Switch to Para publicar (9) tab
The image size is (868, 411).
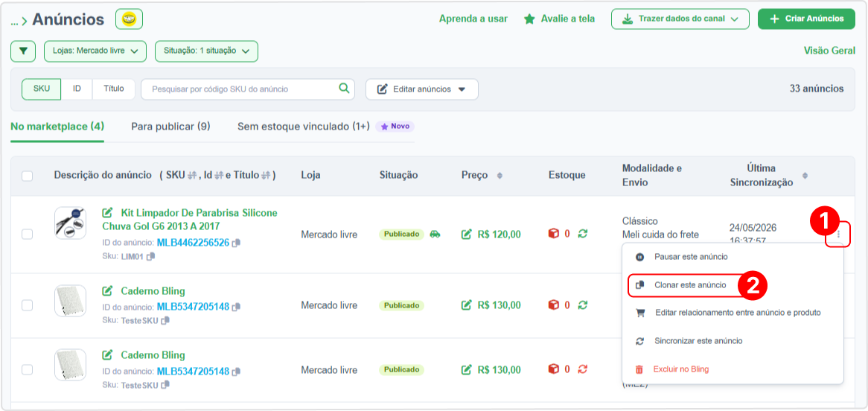pos(170,127)
